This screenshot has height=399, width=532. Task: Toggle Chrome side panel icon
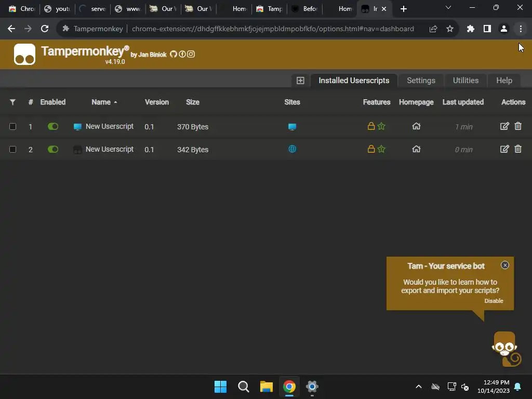coord(487,29)
